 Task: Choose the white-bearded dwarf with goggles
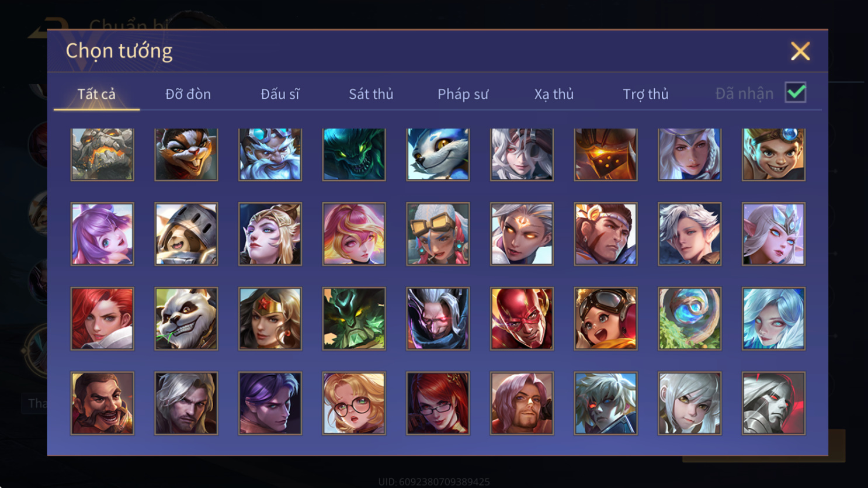coord(270,154)
